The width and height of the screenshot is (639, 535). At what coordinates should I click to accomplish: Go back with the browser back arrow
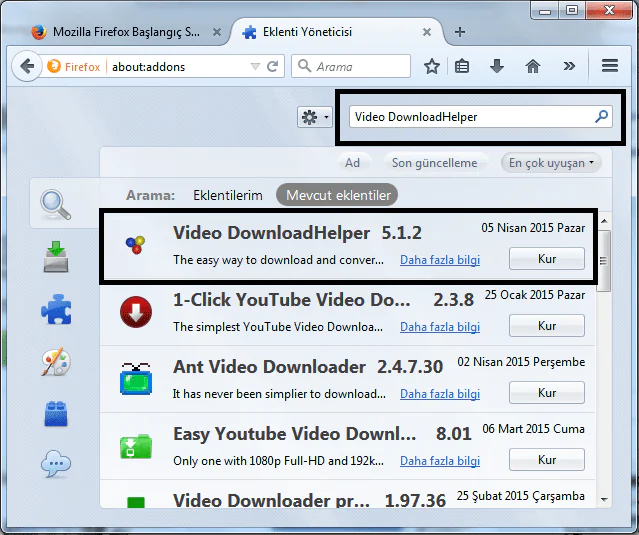pyautogui.click(x=27, y=66)
